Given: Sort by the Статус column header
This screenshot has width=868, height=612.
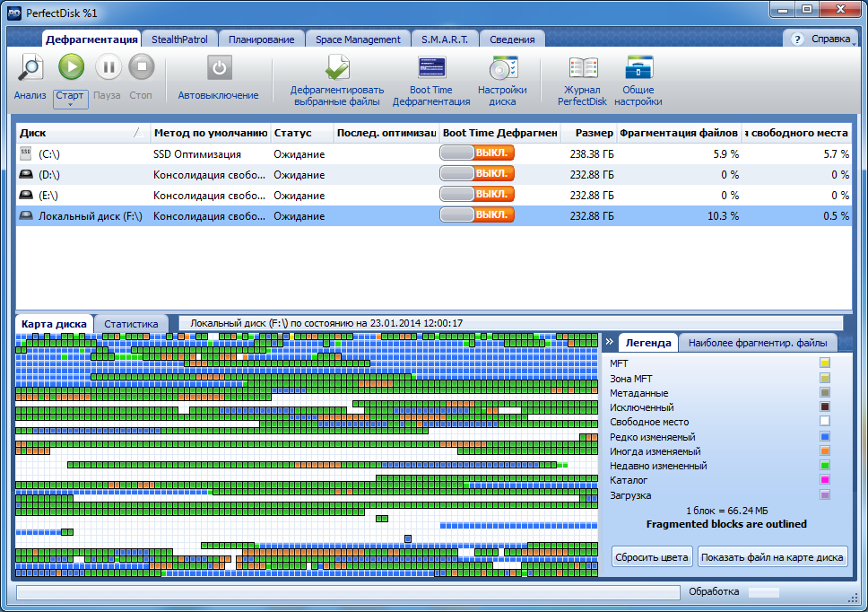Looking at the screenshot, I should tap(301, 133).
